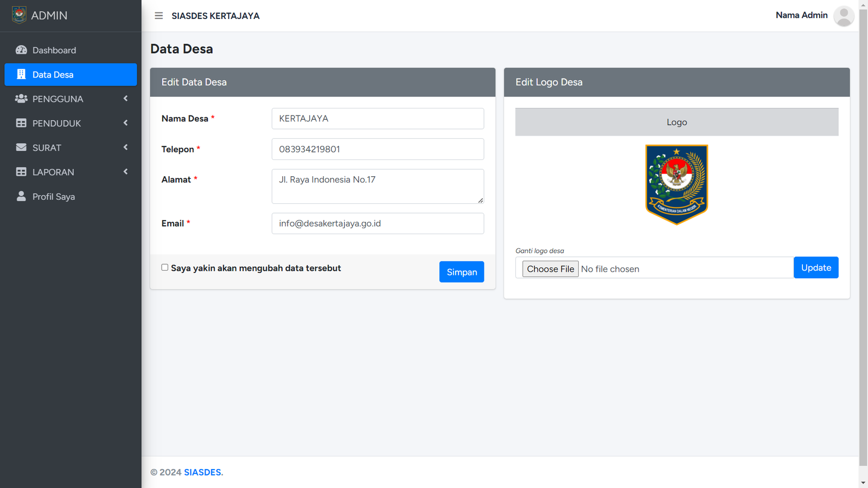Click the Dashboard gauge icon
Viewport: 868px width, 488px height.
tap(21, 50)
